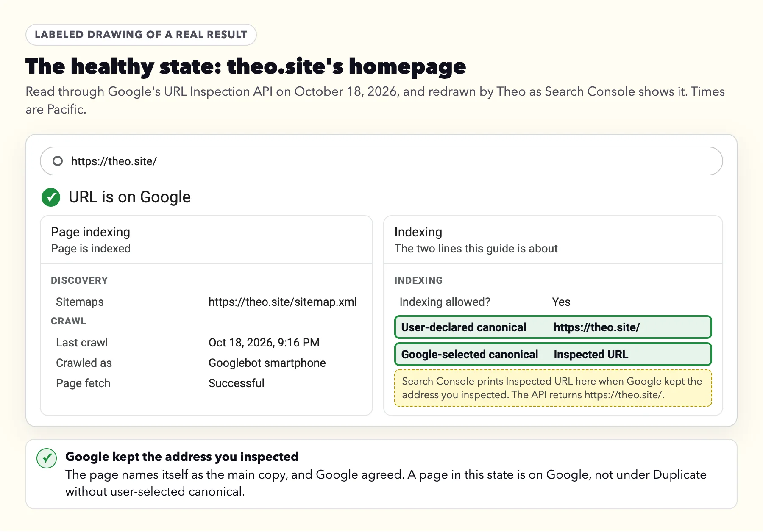Click the 'User-declared canonical' label
Viewport: 763px width, 532px height.
pyautogui.click(x=464, y=327)
